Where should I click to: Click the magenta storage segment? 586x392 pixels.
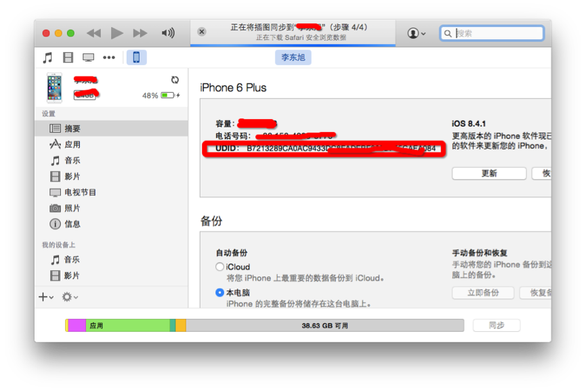[77, 326]
